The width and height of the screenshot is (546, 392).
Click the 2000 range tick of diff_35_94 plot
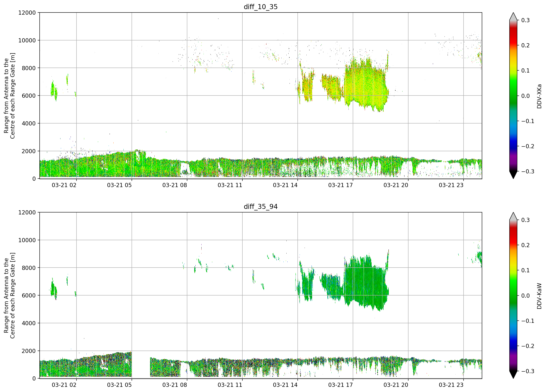click(29, 351)
